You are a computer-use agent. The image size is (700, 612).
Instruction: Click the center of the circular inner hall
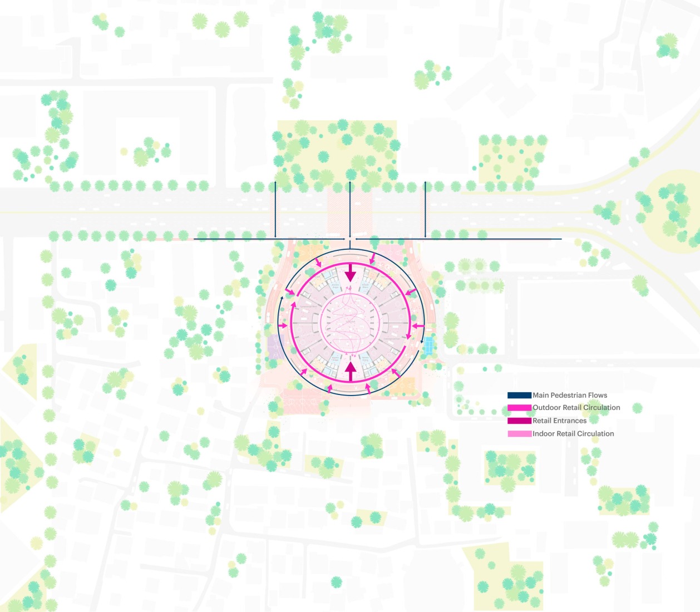tap(351, 322)
